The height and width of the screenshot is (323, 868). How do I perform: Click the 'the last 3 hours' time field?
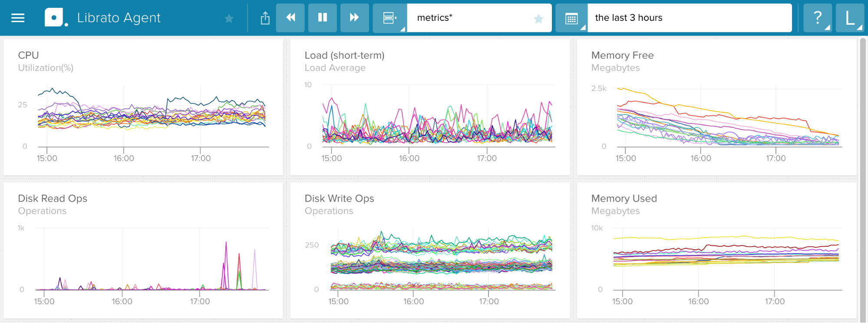690,18
